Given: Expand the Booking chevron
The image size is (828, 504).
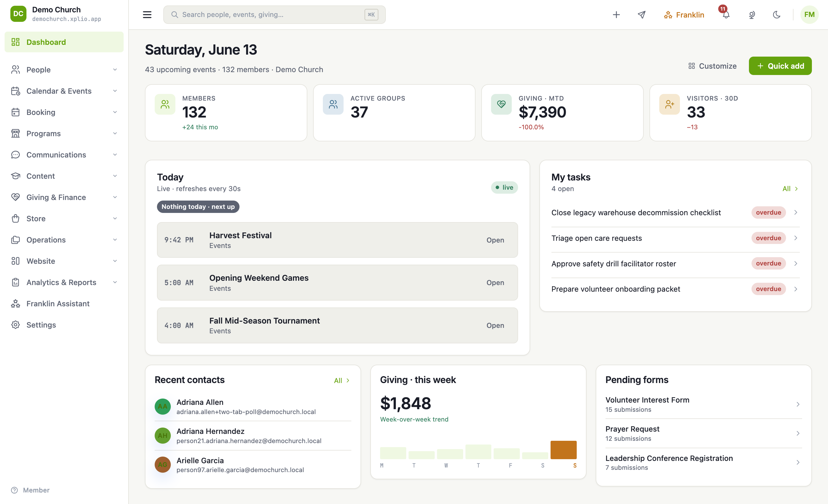Looking at the screenshot, I should tap(115, 112).
